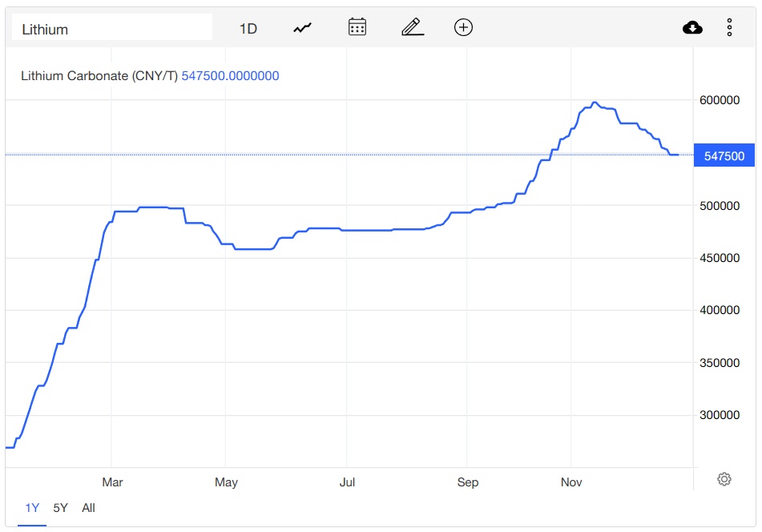Image resolution: width=762 pixels, height=532 pixels.
Task: Select the All time range tab
Action: [88, 508]
